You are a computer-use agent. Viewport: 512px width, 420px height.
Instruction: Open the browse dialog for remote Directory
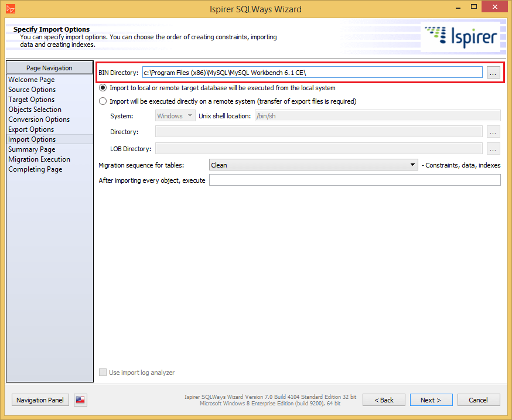coord(493,131)
